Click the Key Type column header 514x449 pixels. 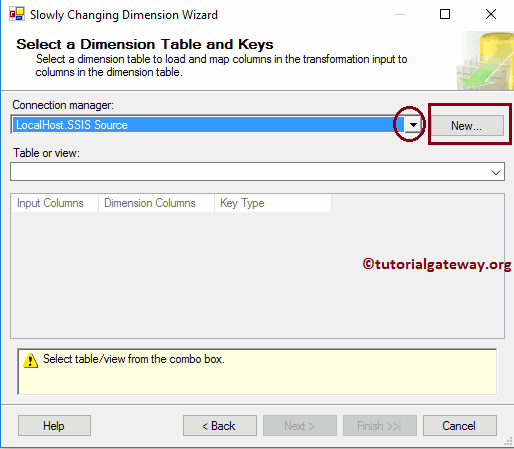click(x=273, y=203)
